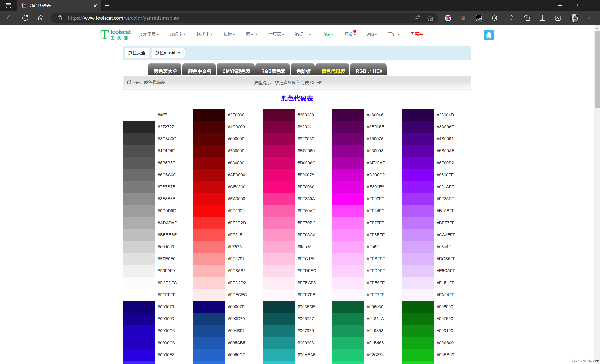Open a new browser tab
600x364 pixels.
(x=107, y=5)
